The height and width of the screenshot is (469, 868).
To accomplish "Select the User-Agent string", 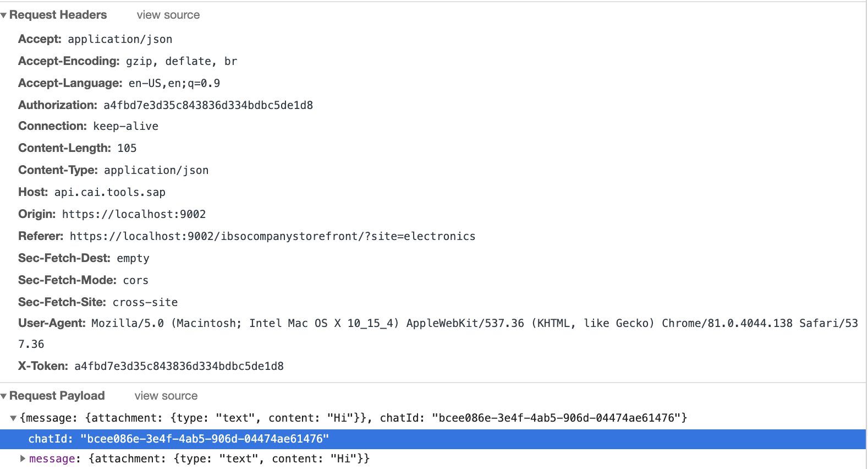I will pos(440,323).
